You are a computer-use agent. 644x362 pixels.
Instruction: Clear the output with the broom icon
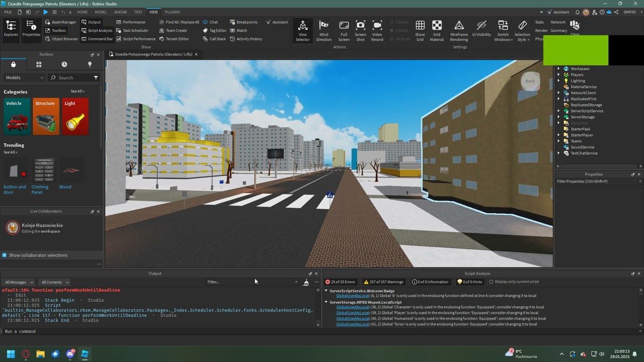[306, 282]
